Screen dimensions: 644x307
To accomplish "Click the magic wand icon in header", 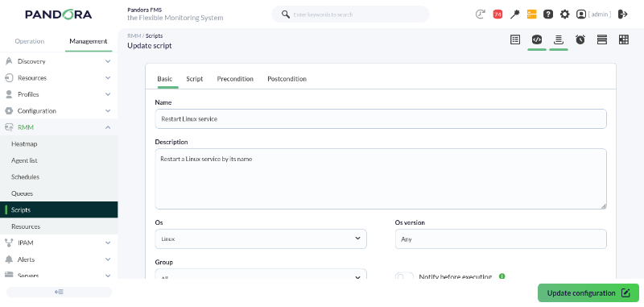I will point(514,15).
